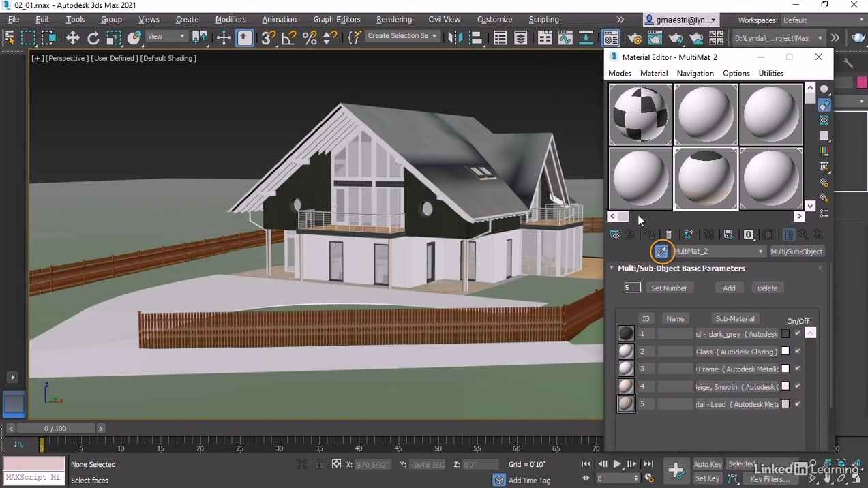The width and height of the screenshot is (868, 488).
Task: Disable sub-material 1 On/Off checkbox
Action: (x=797, y=333)
